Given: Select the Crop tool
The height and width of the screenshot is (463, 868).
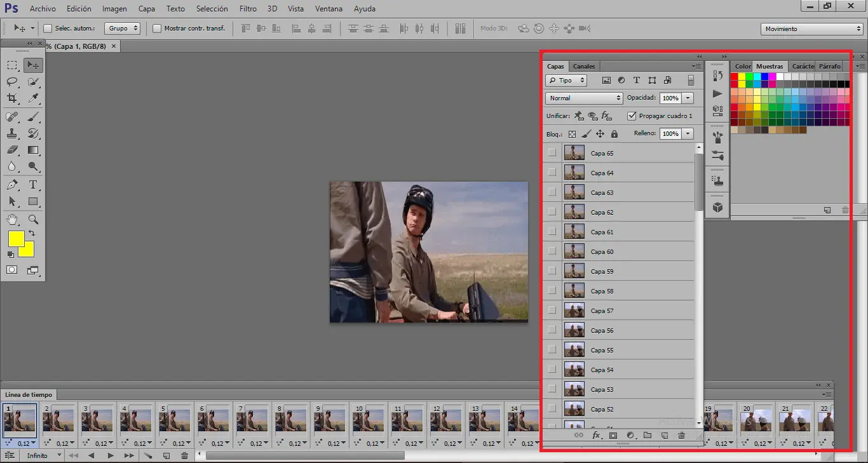Looking at the screenshot, I should [12, 98].
